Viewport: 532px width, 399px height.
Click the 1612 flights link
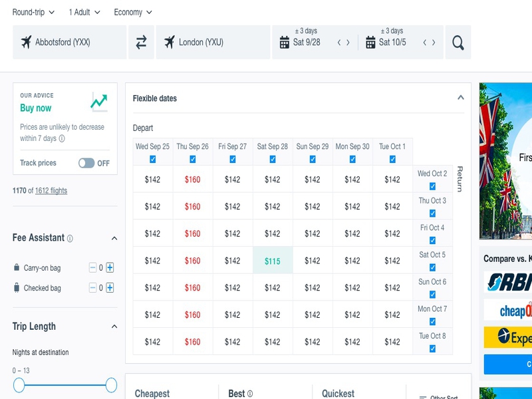pos(51,191)
